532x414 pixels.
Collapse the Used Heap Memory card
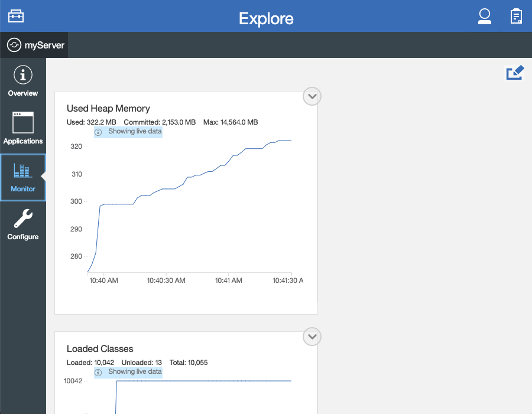[312, 96]
